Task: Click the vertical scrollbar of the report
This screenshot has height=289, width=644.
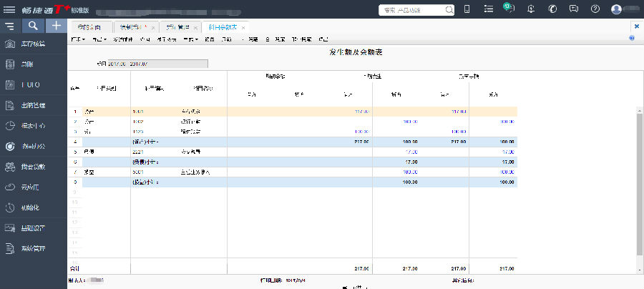Action: (639, 186)
